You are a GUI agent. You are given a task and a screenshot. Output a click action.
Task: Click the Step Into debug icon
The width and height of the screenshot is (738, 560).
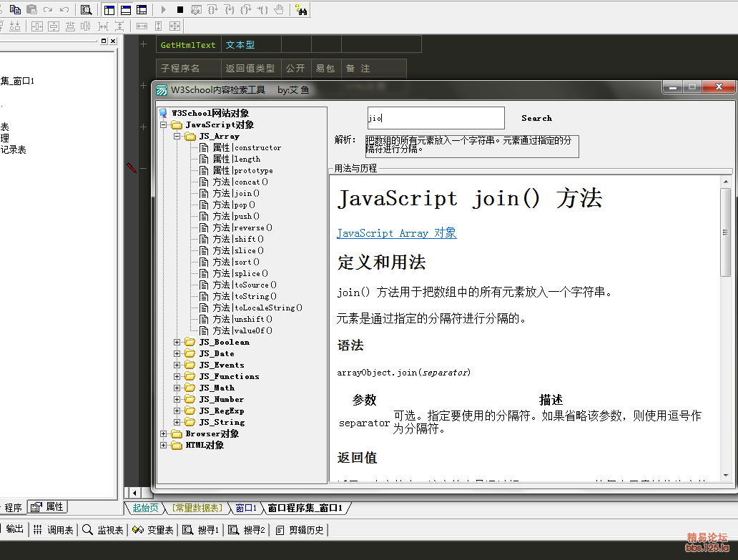coord(230,9)
